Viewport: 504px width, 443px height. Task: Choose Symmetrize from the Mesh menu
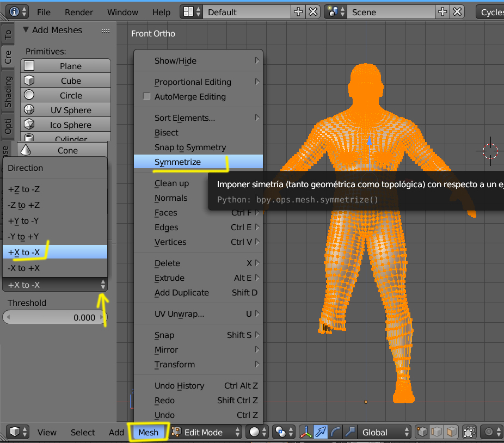(x=177, y=162)
